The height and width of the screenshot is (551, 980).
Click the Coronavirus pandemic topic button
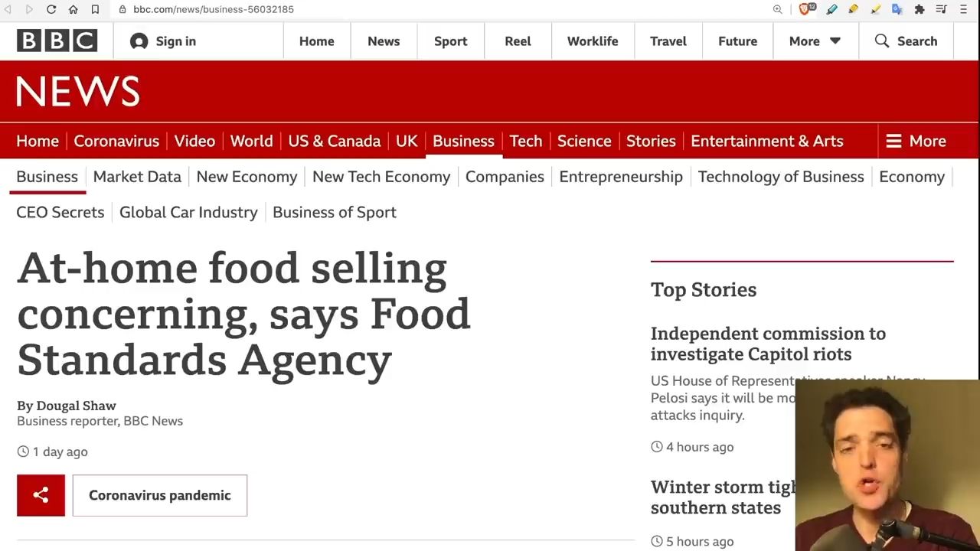point(160,495)
